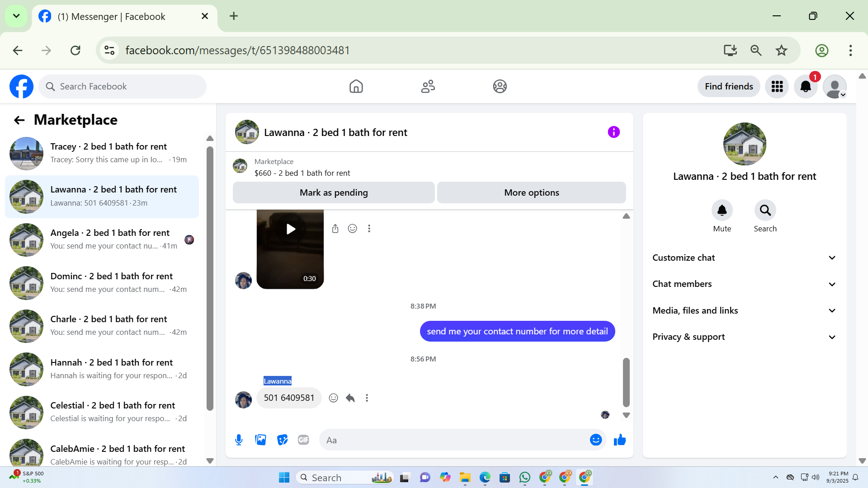Image resolution: width=868 pixels, height=488 pixels.
Task: Open more options for the video message
Action: tap(369, 229)
